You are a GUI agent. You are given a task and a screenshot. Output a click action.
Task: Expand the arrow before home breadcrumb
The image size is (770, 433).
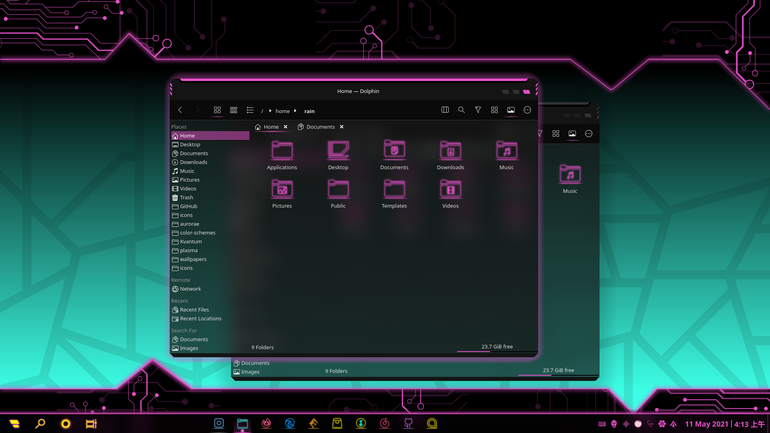click(x=270, y=111)
